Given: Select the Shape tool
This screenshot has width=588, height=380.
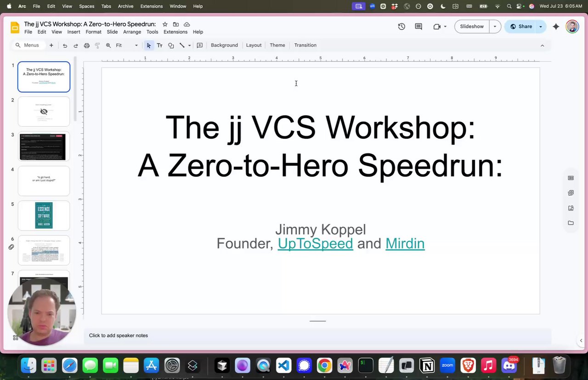Looking at the screenshot, I should point(171,45).
